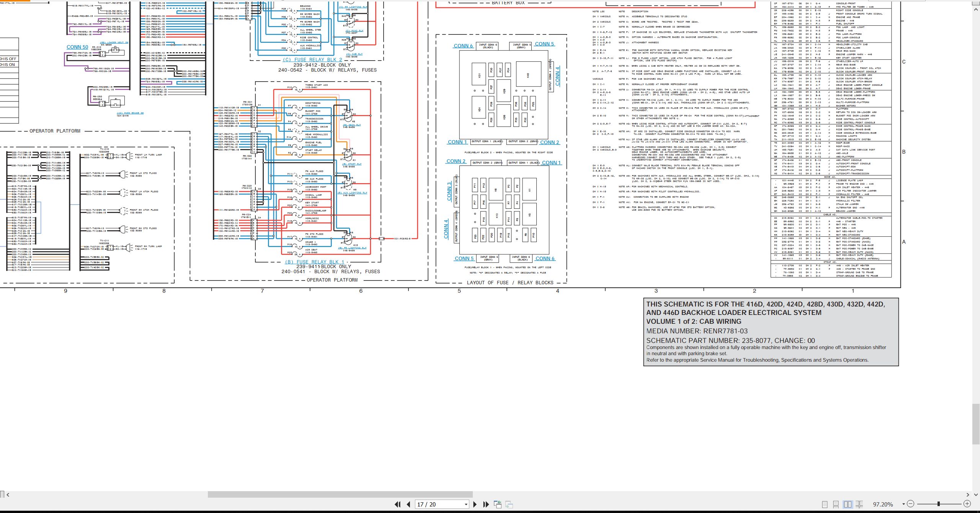
Task: Click the horizontal scrollbar thumb
Action: pyautogui.click(x=340, y=495)
